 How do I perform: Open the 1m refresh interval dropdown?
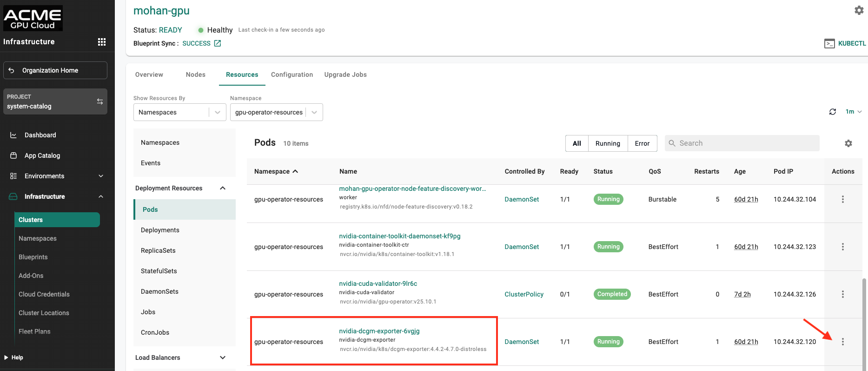click(853, 112)
